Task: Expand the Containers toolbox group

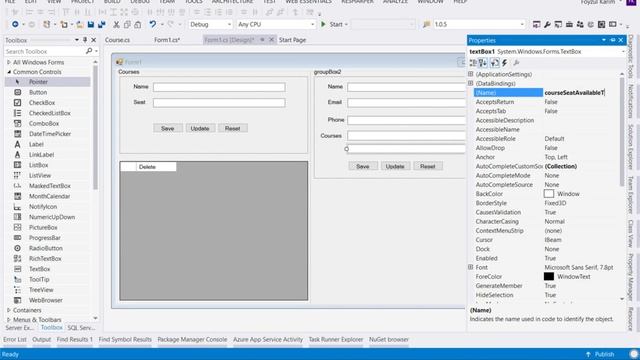Action: (9, 310)
